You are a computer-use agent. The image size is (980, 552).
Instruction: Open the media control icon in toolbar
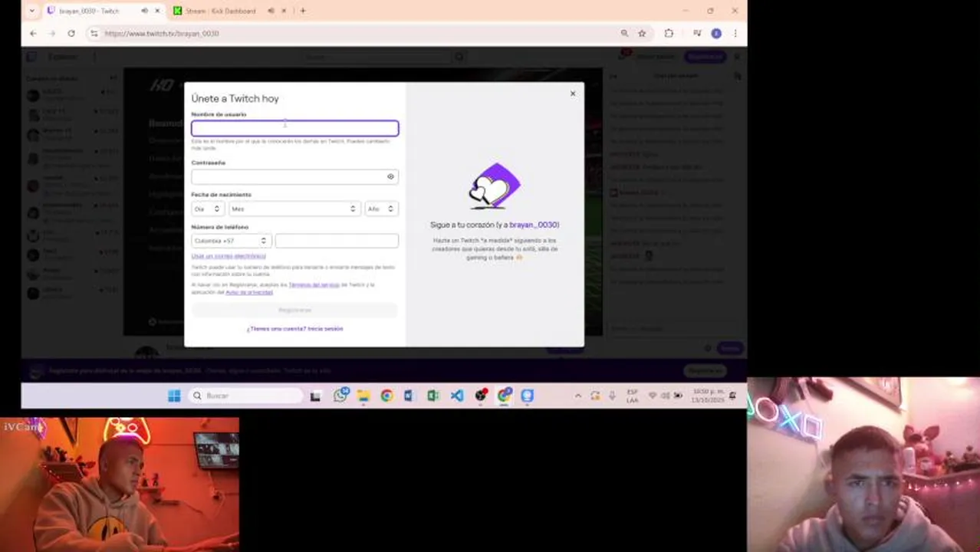[x=697, y=33]
